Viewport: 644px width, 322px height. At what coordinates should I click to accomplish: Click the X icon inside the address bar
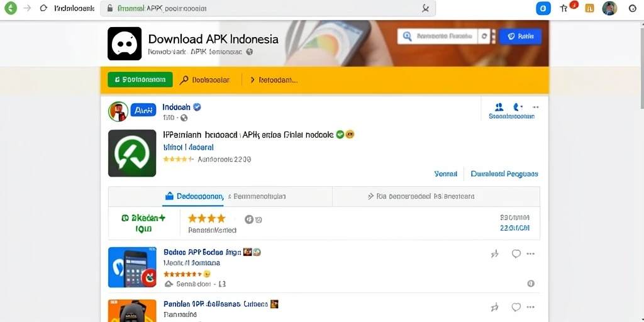click(426, 8)
